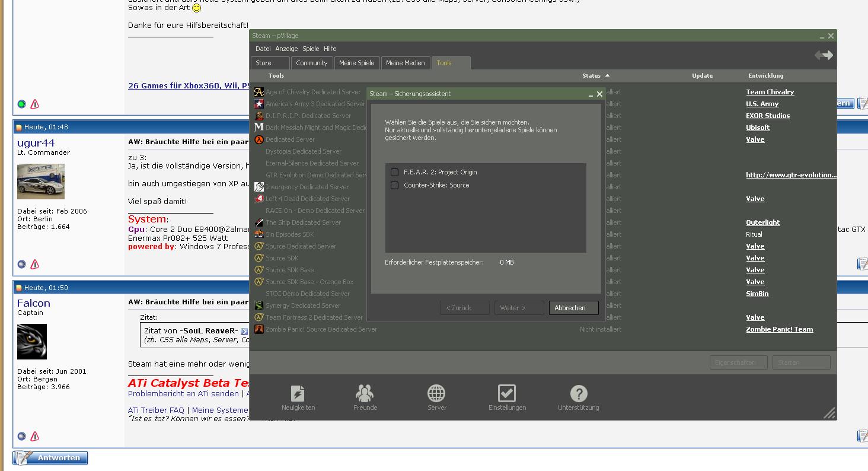
Task: Click ugur44 post report warning icon
Action: (x=35, y=265)
